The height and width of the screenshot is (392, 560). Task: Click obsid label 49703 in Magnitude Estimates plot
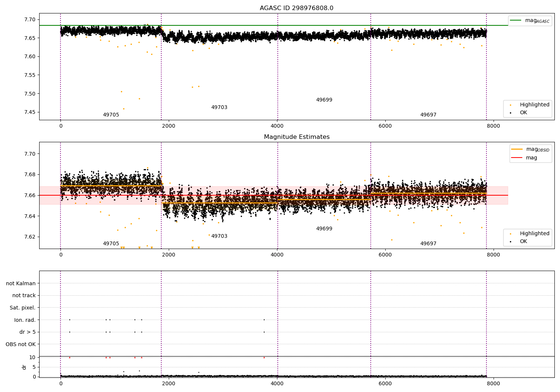[219, 236]
